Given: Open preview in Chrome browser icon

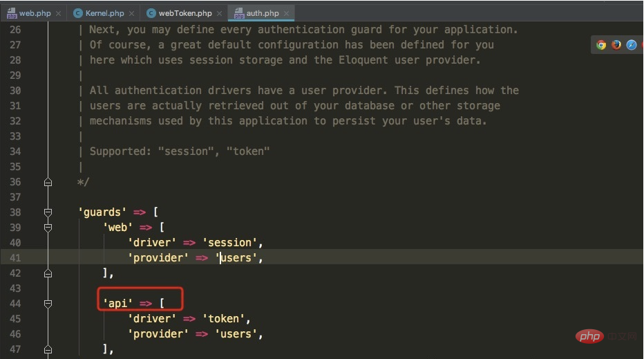Looking at the screenshot, I should [601, 45].
